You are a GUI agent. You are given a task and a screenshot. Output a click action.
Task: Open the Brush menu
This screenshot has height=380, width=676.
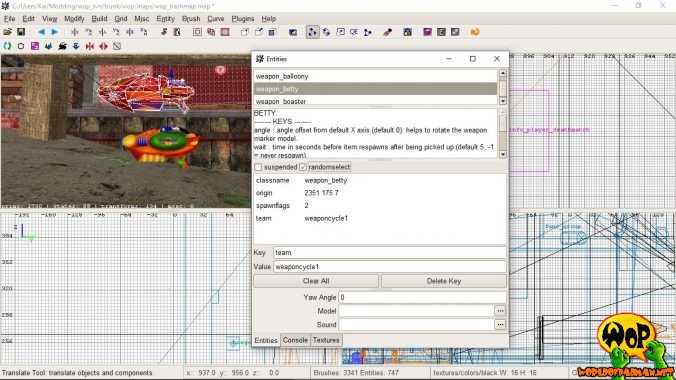191,19
